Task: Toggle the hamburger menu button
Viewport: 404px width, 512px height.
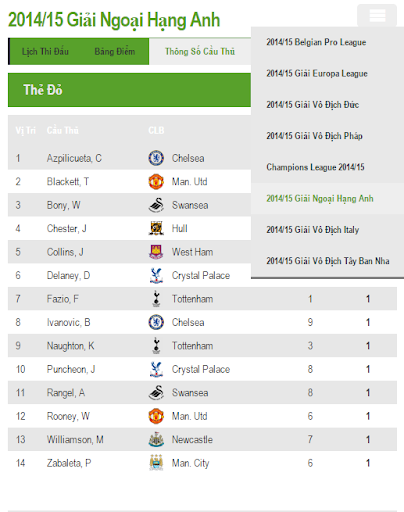Action: (377, 15)
